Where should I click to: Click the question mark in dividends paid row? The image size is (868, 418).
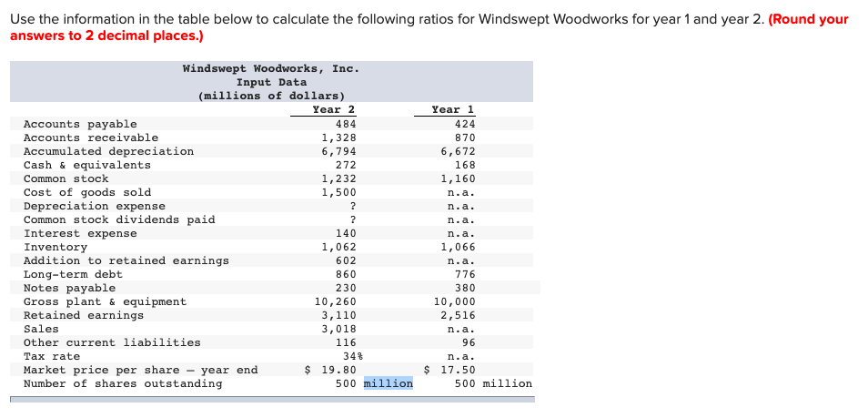(x=353, y=219)
